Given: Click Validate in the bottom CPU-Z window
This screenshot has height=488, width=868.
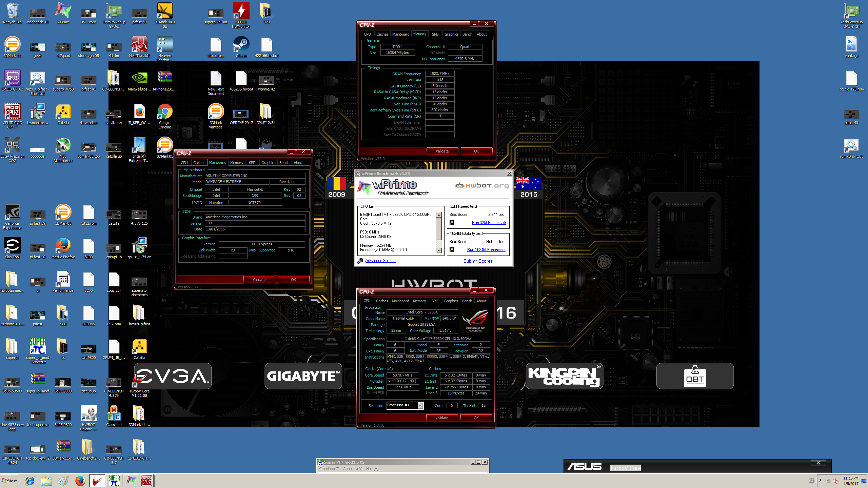Looking at the screenshot, I should [442, 418].
